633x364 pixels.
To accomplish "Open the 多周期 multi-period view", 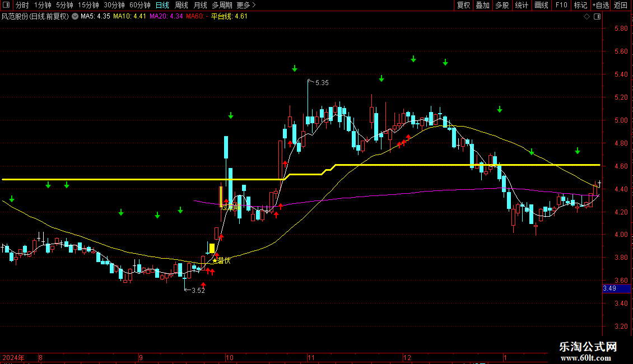I will point(222,5).
